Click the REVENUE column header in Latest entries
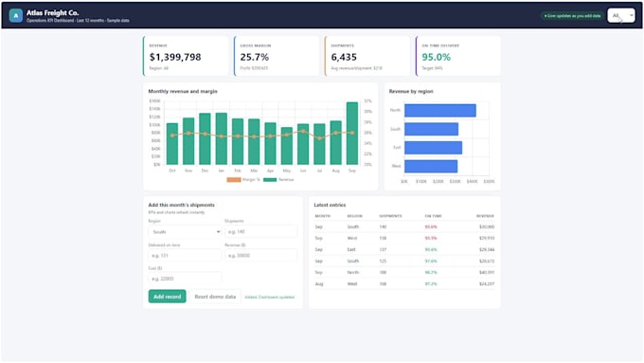 pos(485,216)
